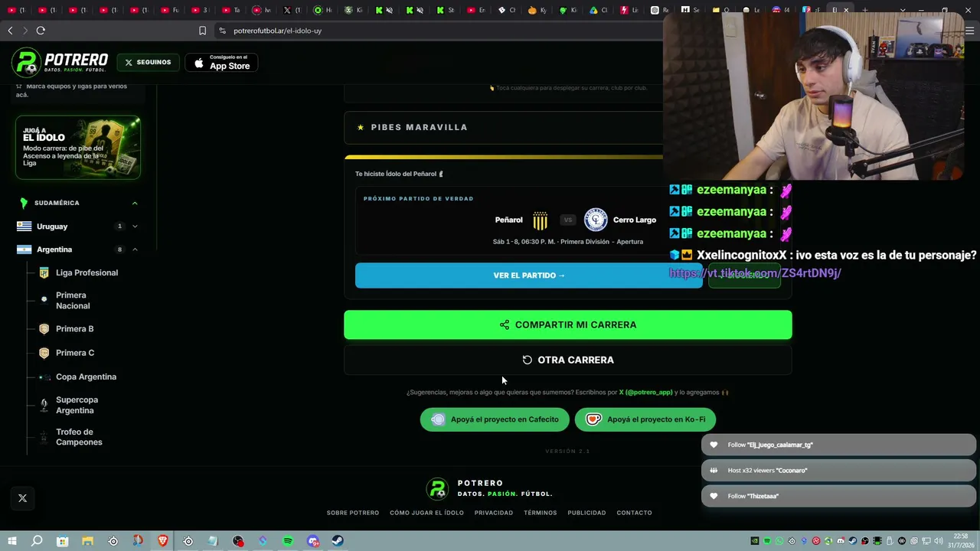Click the Argentina flag icon
980x551 pixels.
coord(24,249)
